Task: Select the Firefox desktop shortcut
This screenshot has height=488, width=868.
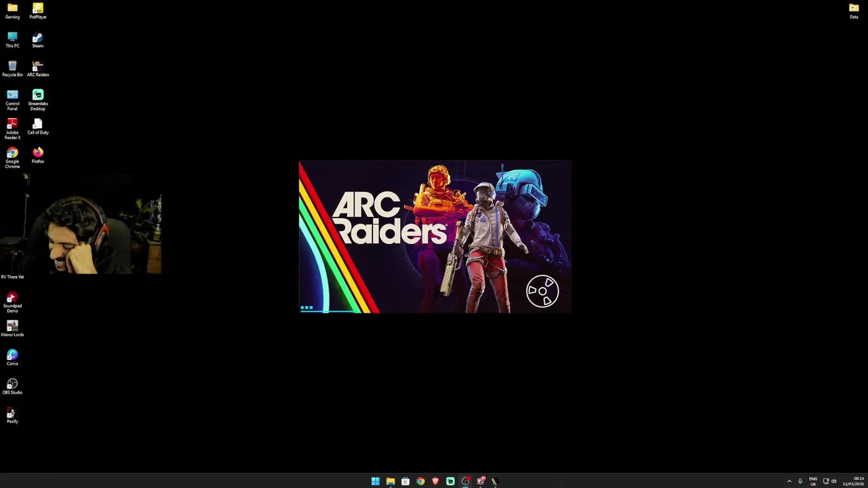Action: pos(38,156)
